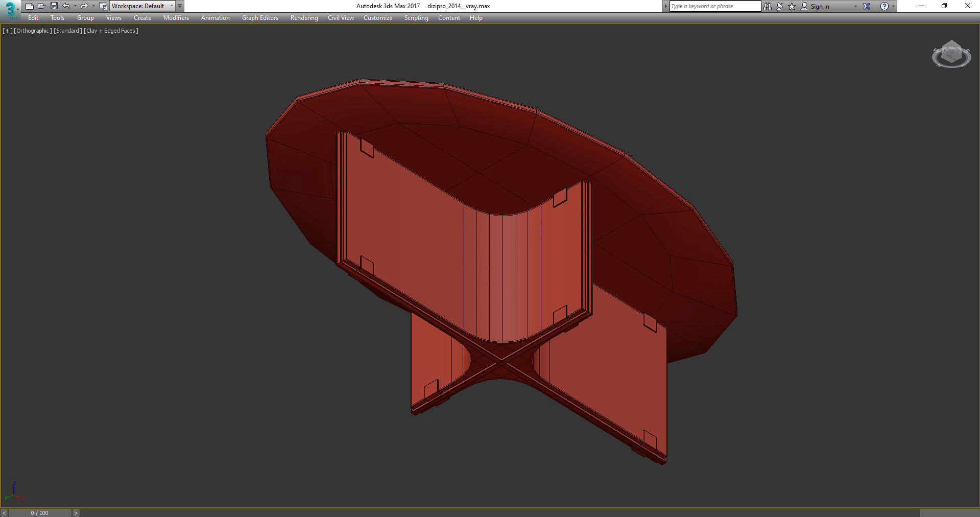Open the Animation menu
This screenshot has height=517, width=980.
(x=216, y=18)
